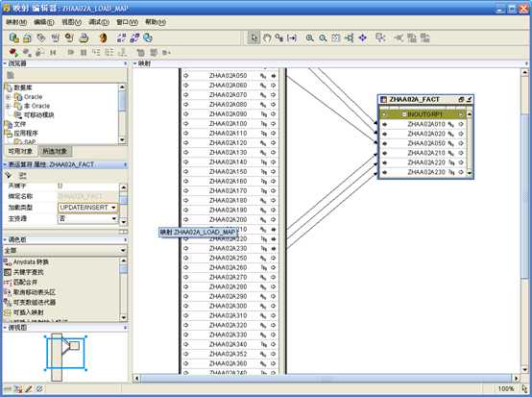Click the fit in window icon
The width and height of the screenshot is (532, 397).
(x=335, y=38)
